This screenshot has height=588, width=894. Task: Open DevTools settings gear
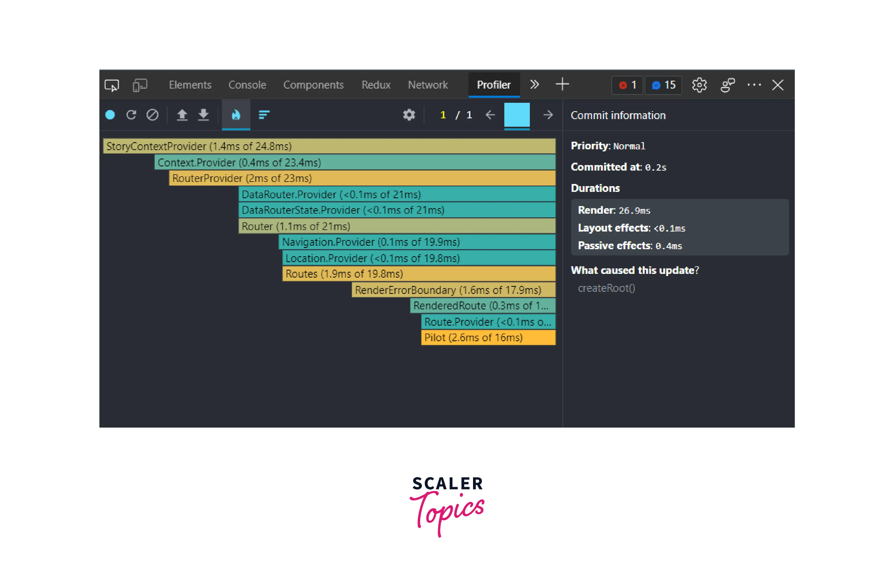(x=699, y=85)
